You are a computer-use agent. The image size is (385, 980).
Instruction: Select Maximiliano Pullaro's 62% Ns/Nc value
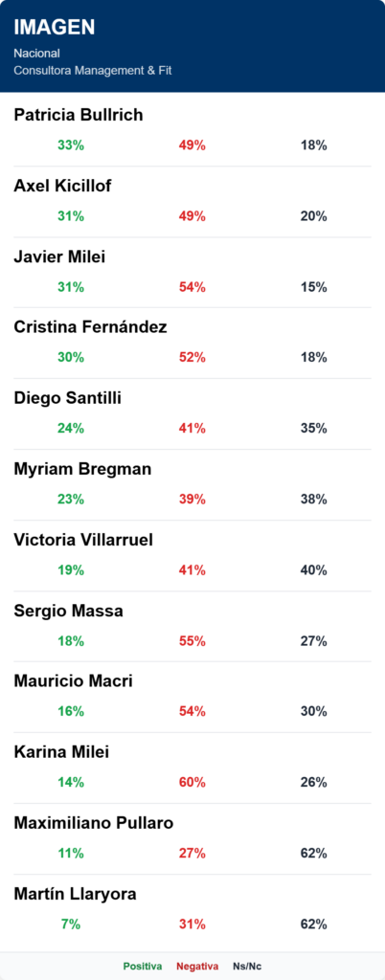pos(314,853)
